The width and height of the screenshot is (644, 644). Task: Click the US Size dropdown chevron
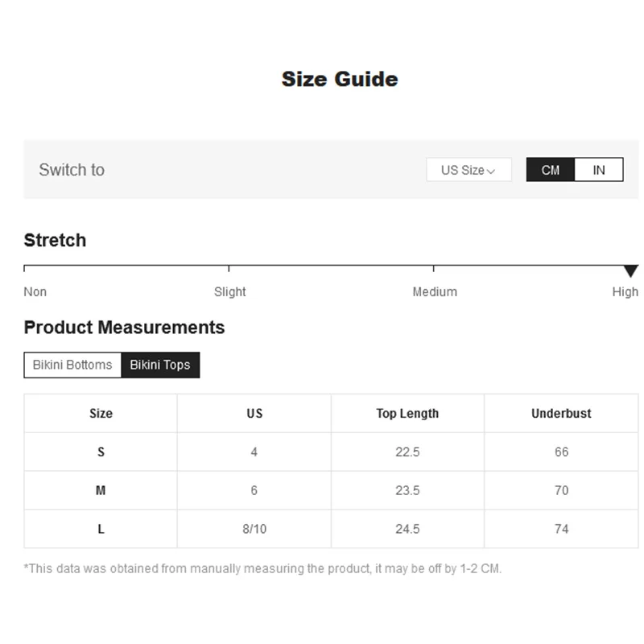491,171
